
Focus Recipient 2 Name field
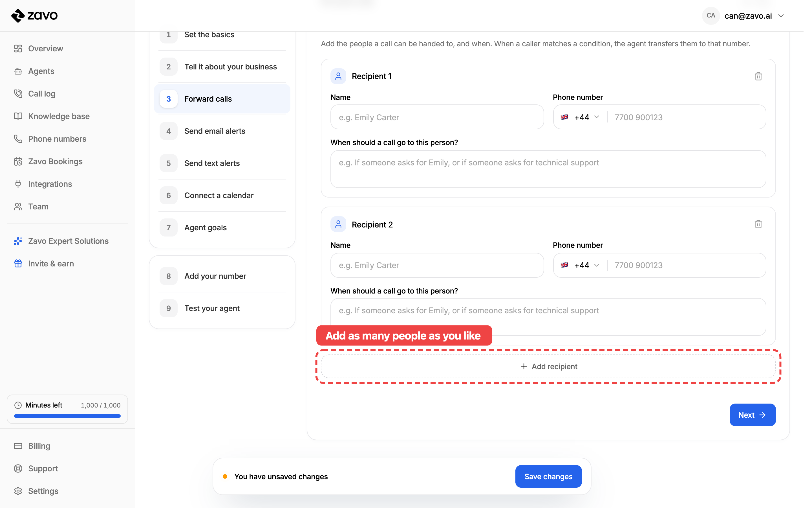[437, 265]
